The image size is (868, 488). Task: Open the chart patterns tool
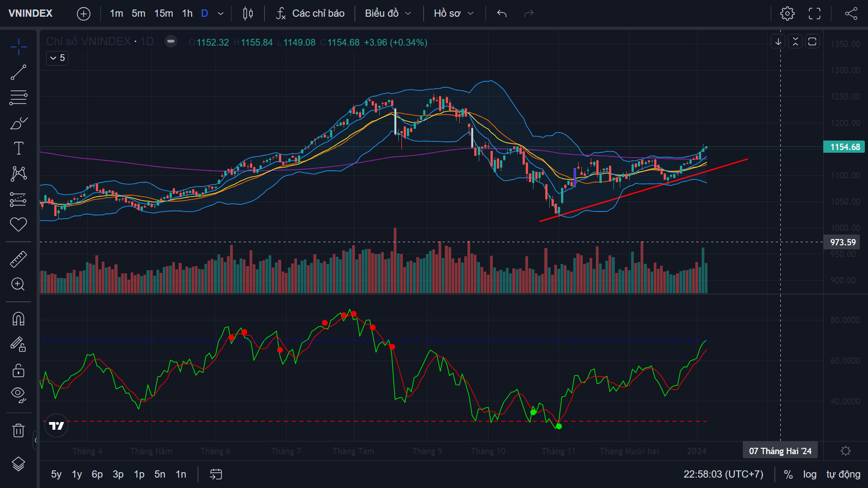(19, 174)
